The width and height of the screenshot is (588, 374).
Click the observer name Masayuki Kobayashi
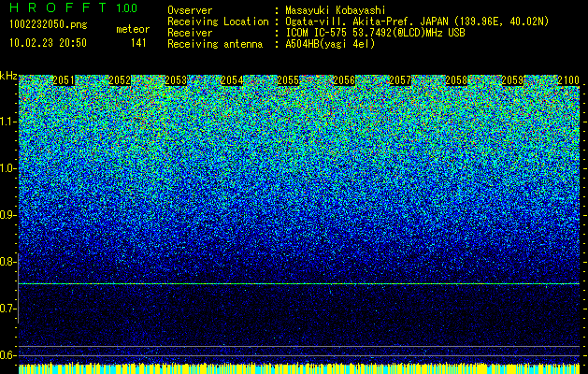coord(336,10)
